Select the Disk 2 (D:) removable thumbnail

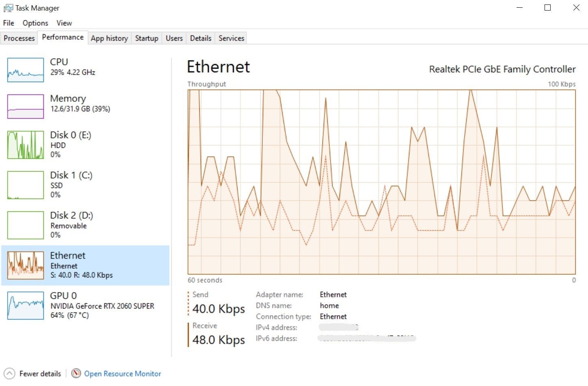pyautogui.click(x=26, y=225)
